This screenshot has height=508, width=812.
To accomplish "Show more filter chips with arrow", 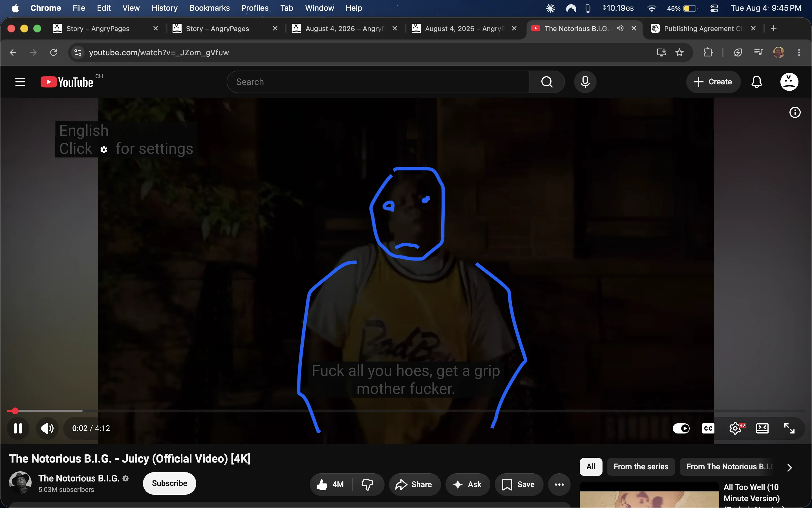I will pos(789,467).
